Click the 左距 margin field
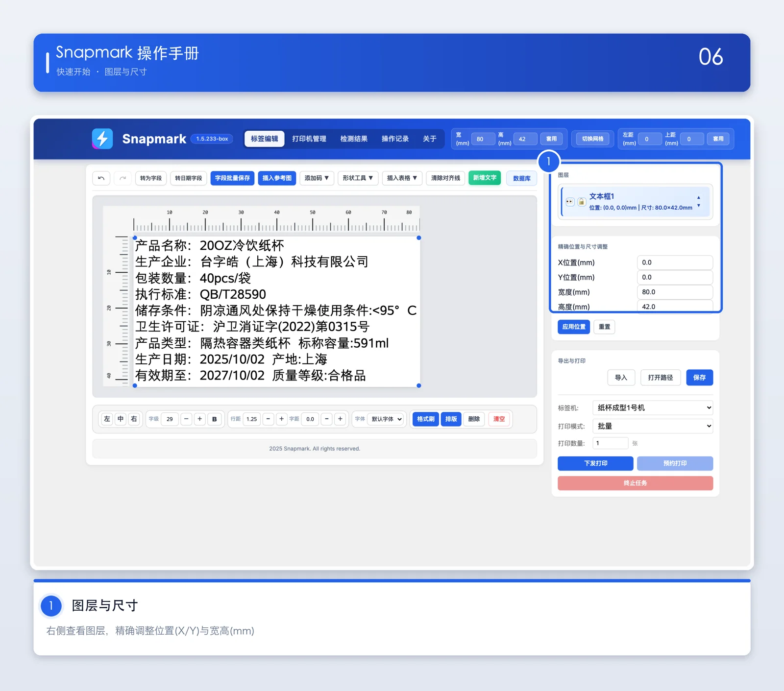 click(650, 139)
